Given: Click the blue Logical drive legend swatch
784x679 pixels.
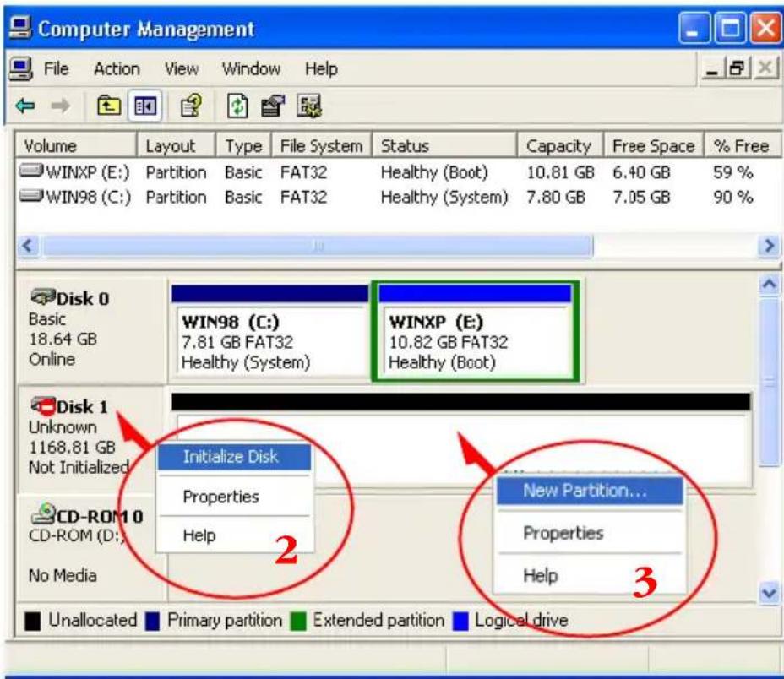Looking at the screenshot, I should [460, 622].
